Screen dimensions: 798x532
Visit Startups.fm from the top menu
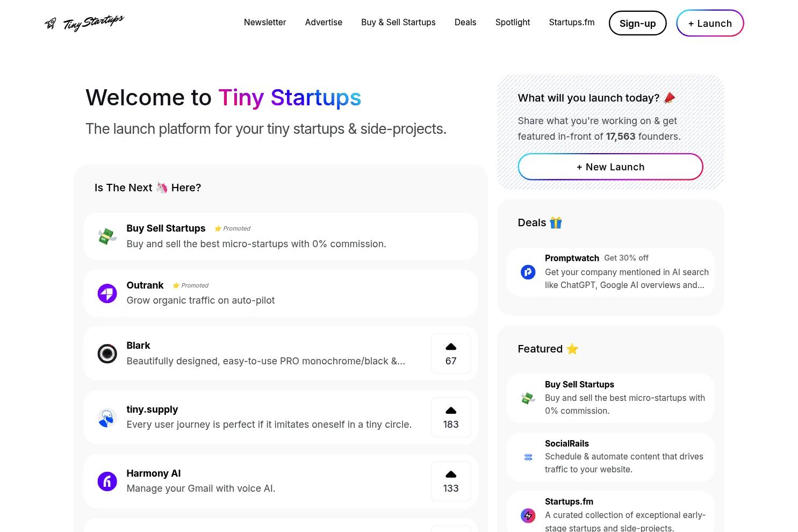[x=572, y=23]
